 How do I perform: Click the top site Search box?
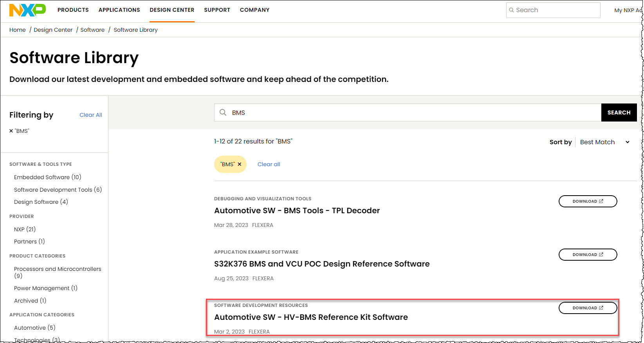(553, 10)
